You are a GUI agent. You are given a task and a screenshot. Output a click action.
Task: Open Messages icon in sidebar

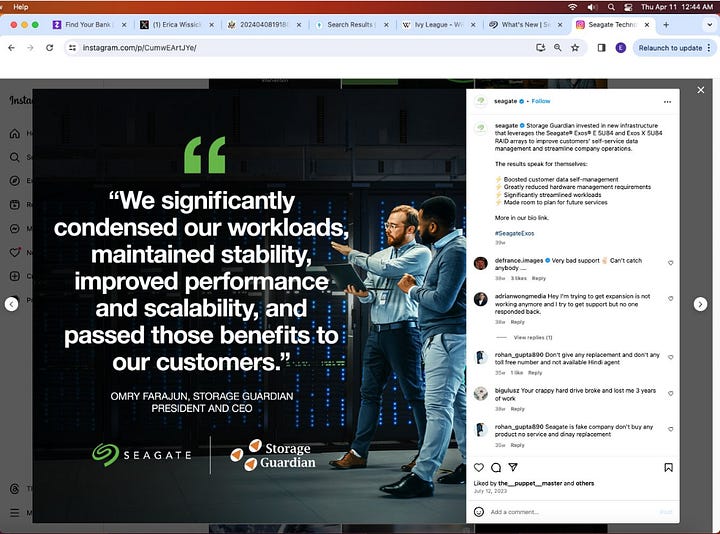pos(15,229)
